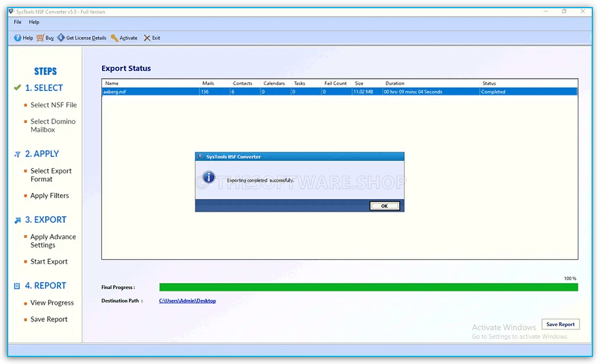Click the dialog title bar shield icon

click(x=200, y=157)
